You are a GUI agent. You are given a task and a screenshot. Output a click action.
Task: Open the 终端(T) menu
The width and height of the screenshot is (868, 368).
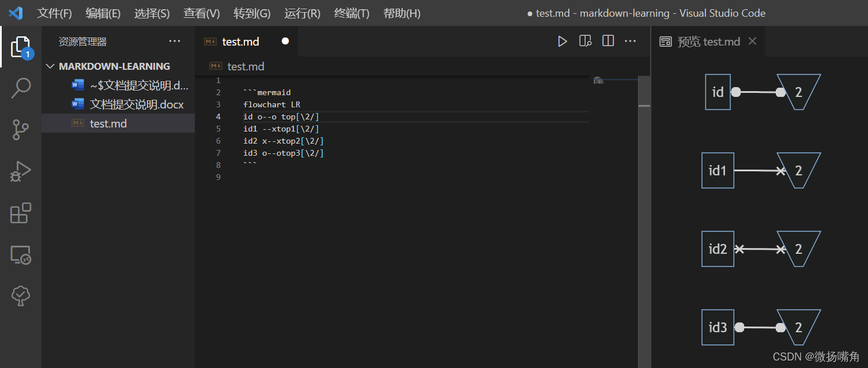point(352,13)
